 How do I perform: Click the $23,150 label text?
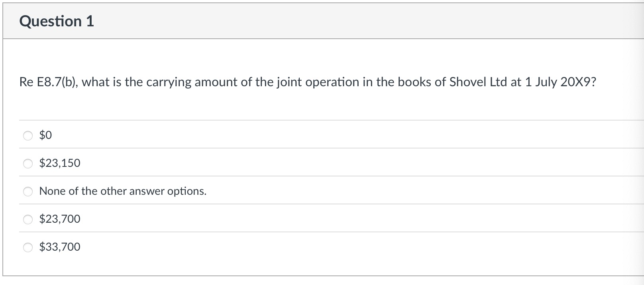point(59,163)
